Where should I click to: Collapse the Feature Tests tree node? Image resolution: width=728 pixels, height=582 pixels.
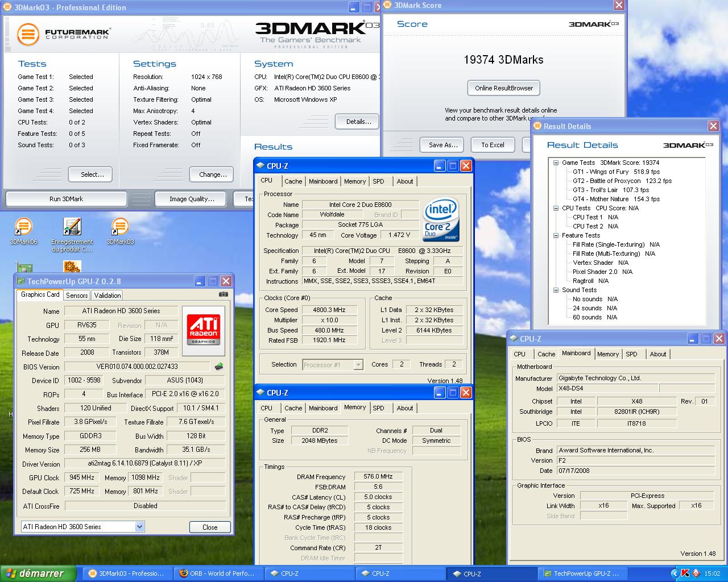556,235
